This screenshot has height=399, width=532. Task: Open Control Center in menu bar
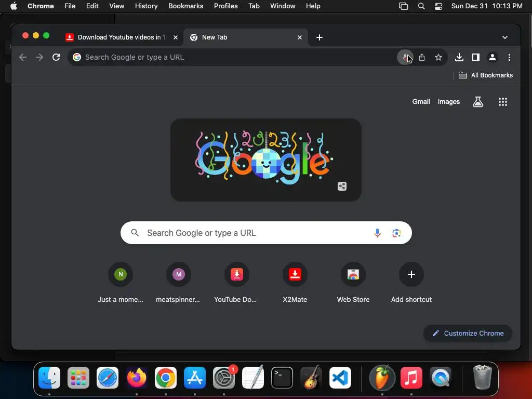click(438, 6)
